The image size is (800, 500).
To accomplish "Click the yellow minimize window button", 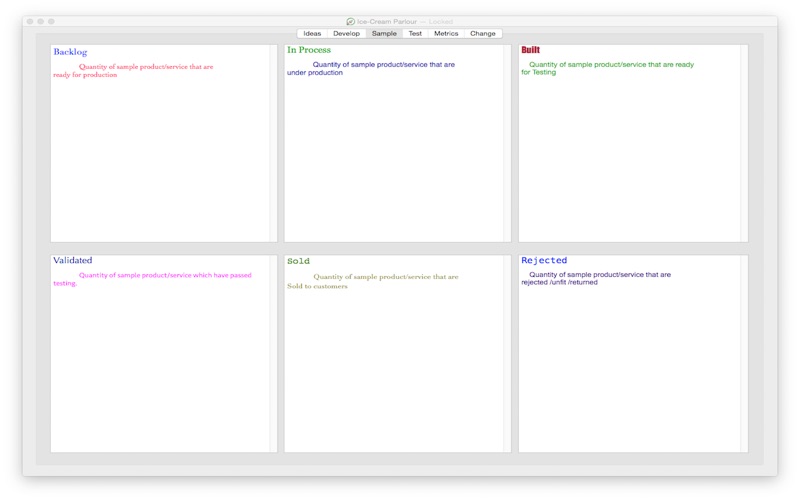I will point(41,21).
